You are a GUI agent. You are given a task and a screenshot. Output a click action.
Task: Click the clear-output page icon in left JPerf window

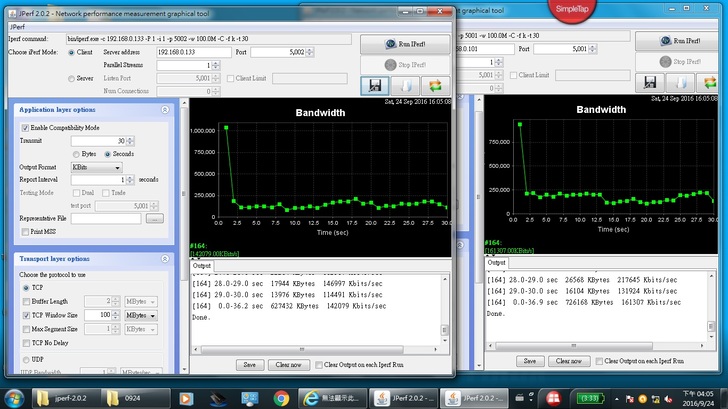coord(405,85)
